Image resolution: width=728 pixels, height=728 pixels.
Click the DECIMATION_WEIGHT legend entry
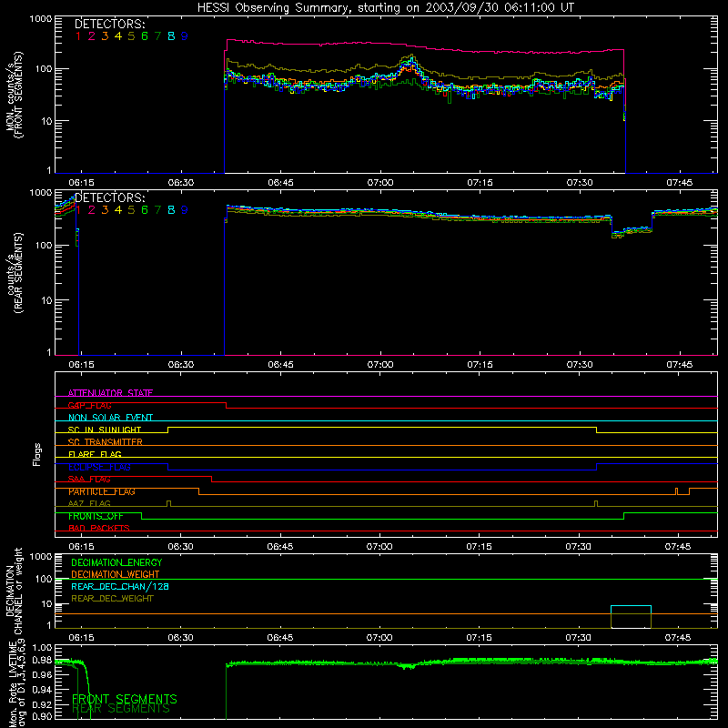tap(116, 574)
